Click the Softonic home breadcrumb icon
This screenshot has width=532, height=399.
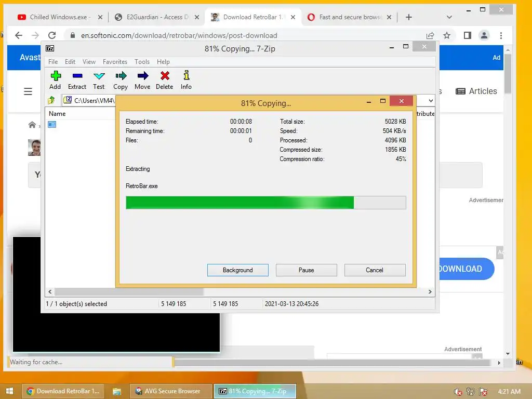[x=32, y=125]
